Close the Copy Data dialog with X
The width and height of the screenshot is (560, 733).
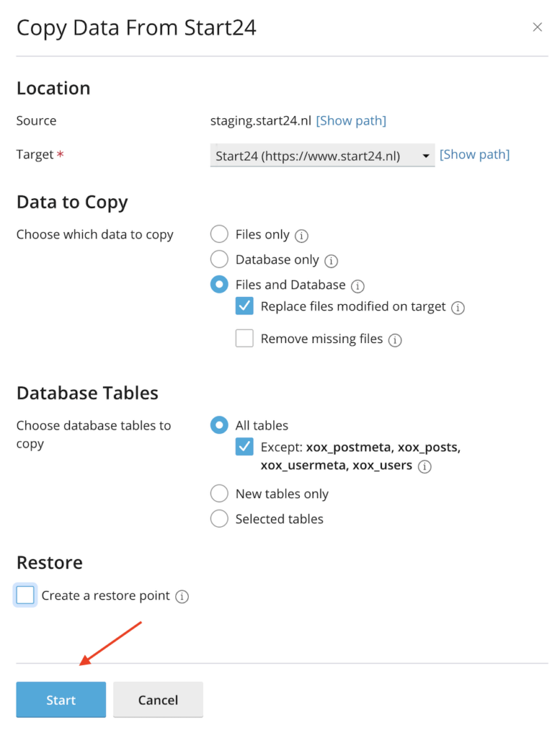(x=537, y=27)
